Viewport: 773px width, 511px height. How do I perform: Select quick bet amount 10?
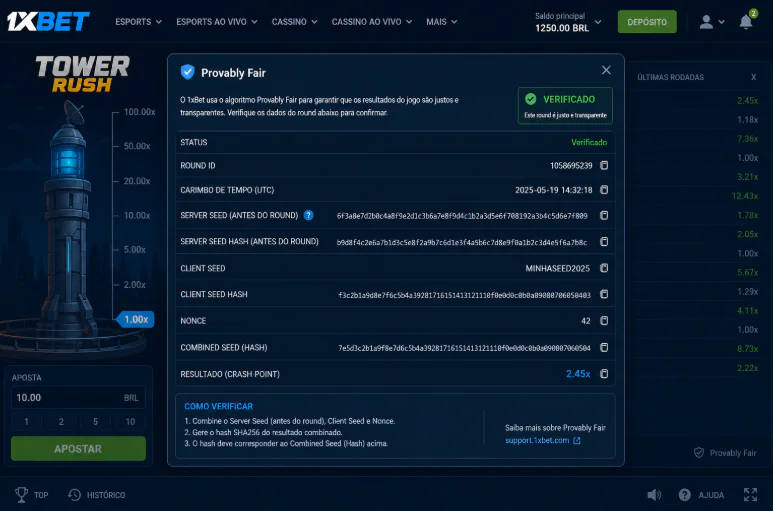click(x=130, y=421)
